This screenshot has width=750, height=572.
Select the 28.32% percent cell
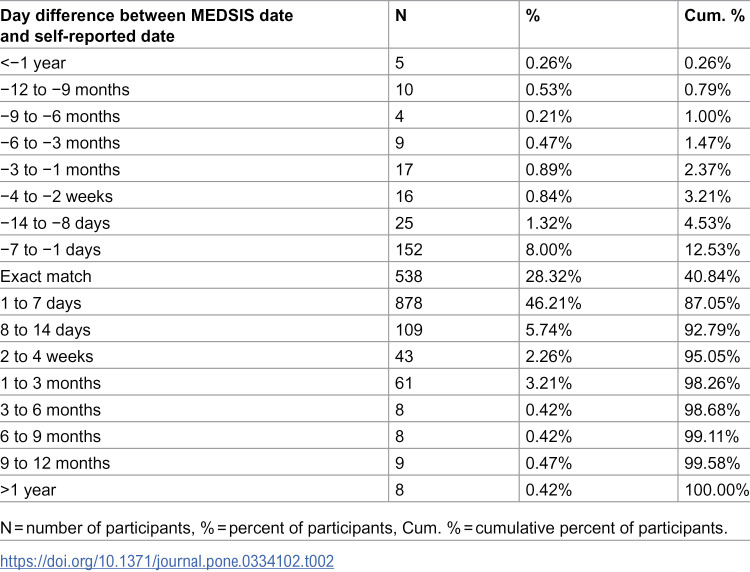(x=553, y=276)
